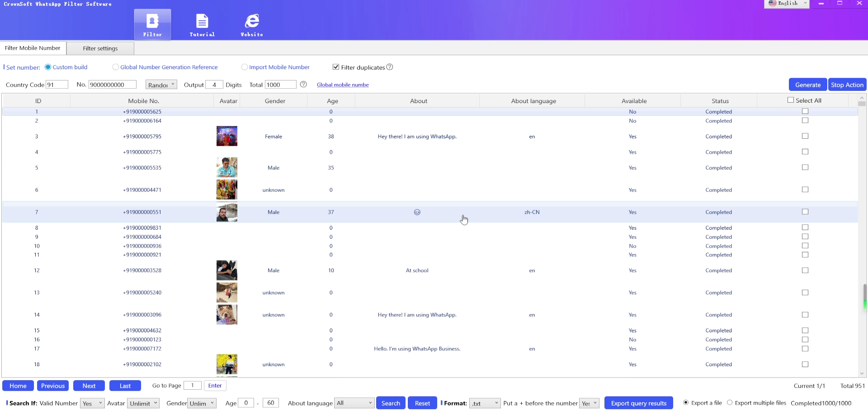This screenshot has height=420, width=868.
Task: Click avatar thumbnail for +919000003528
Action: coord(227,270)
